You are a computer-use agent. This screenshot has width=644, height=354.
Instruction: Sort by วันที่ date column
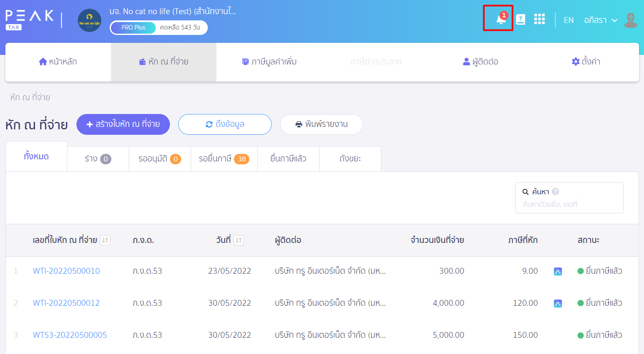point(238,240)
